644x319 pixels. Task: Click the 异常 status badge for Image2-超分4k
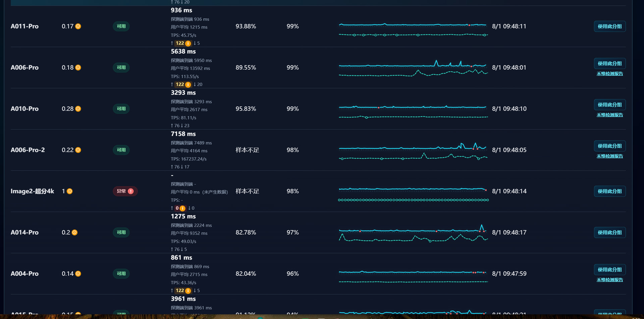tap(125, 191)
